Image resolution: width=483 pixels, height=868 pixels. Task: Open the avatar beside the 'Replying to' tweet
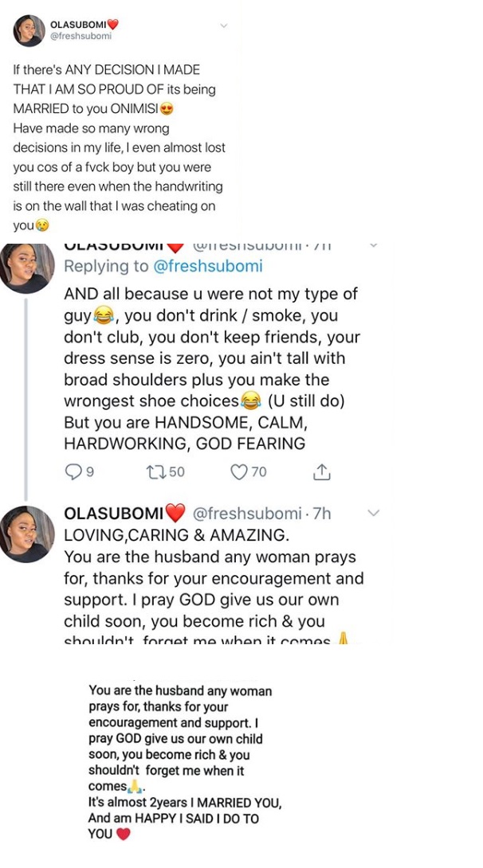(x=28, y=267)
